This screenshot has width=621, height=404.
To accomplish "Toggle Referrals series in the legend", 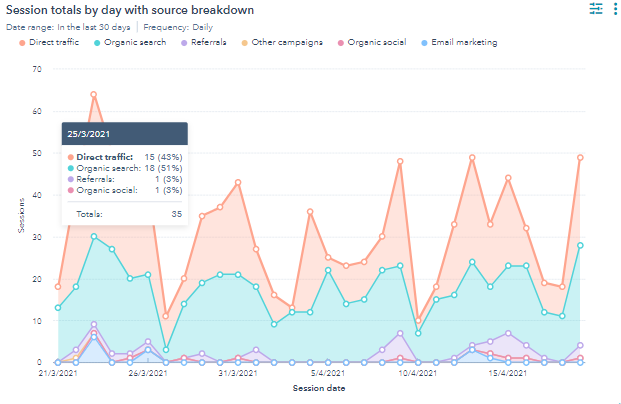I will [x=204, y=43].
